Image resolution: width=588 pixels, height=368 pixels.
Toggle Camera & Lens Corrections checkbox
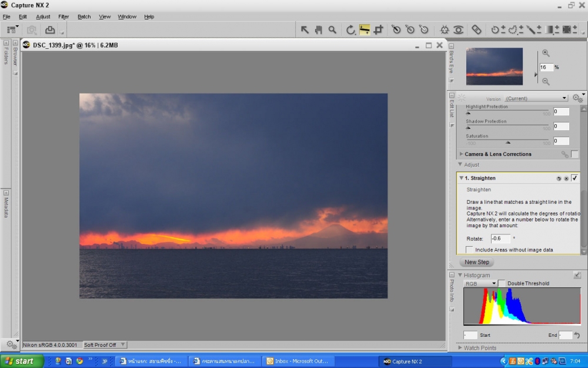click(574, 154)
